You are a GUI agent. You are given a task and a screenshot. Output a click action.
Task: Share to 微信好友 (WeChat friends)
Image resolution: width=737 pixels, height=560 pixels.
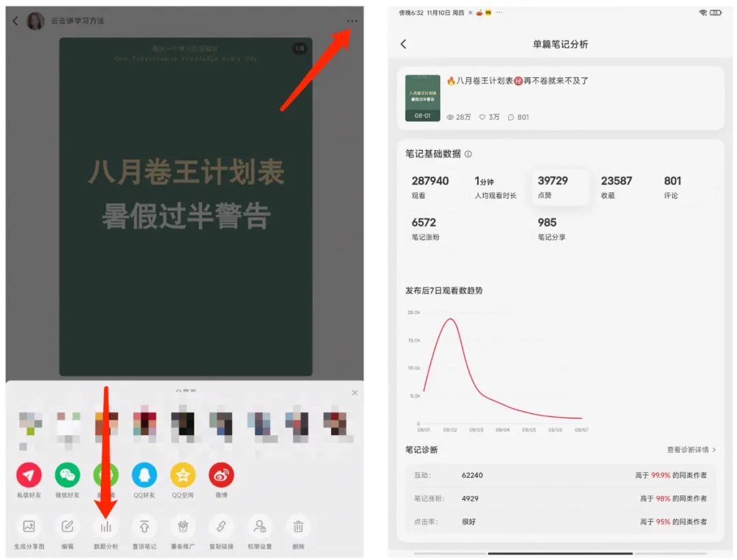click(68, 475)
